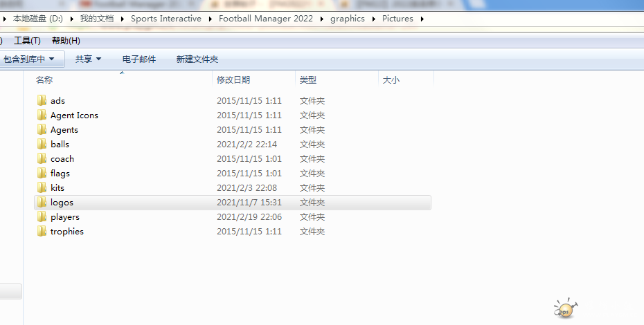Screen dimensions: 644x325
Task: Select the 'players' folder name
Action: tap(65, 217)
